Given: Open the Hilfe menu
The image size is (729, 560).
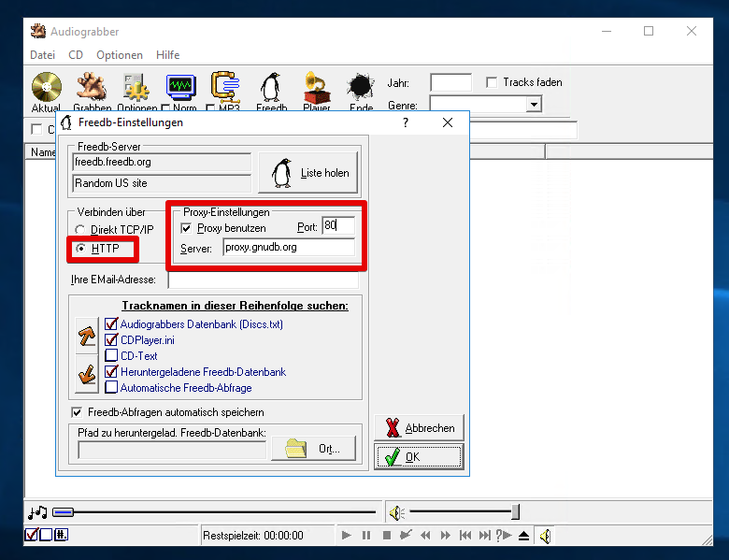Looking at the screenshot, I should click(168, 55).
